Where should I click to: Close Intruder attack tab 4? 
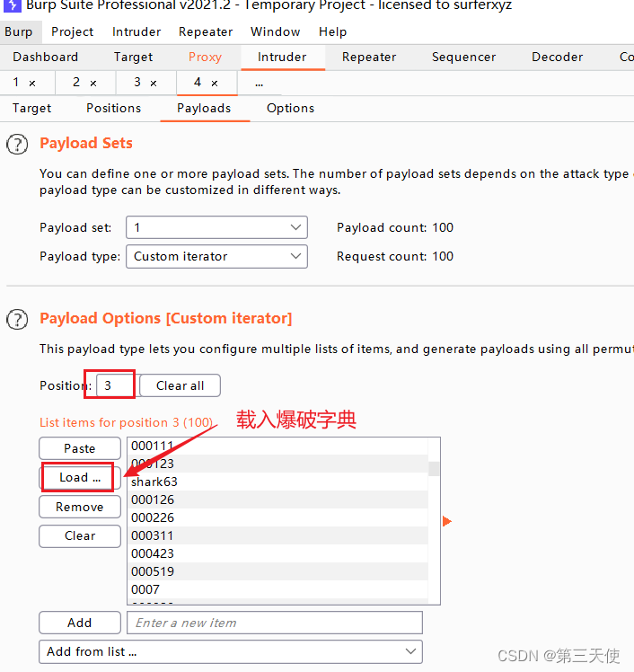point(215,84)
